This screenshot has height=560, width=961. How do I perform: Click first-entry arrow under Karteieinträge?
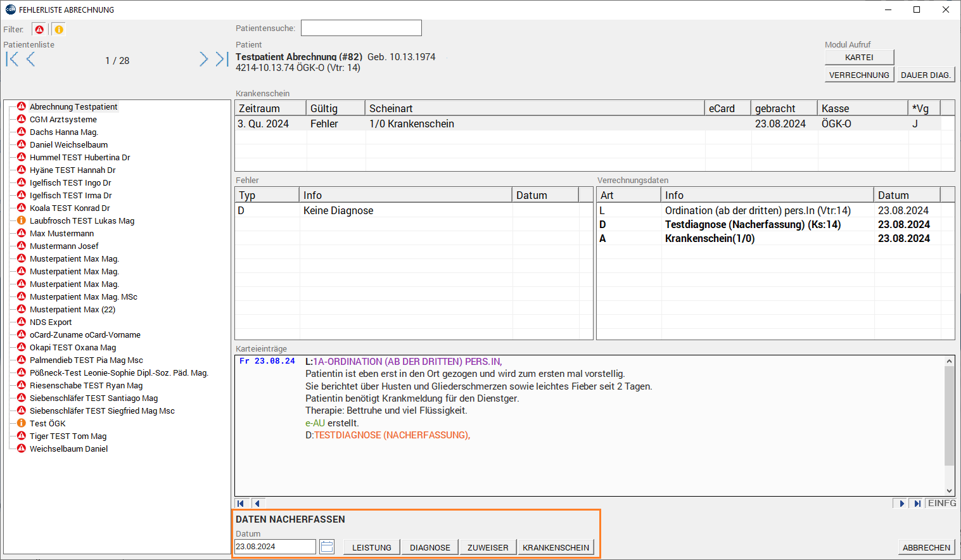coord(241,504)
